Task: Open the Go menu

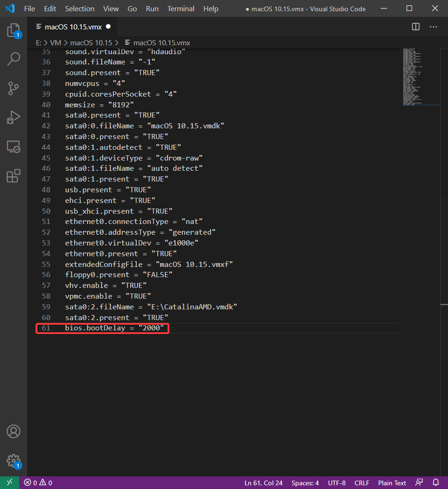Action: (x=132, y=9)
